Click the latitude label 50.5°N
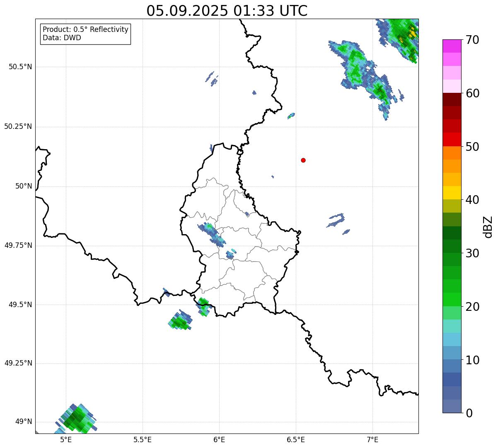498x448 pixels. tap(20, 67)
